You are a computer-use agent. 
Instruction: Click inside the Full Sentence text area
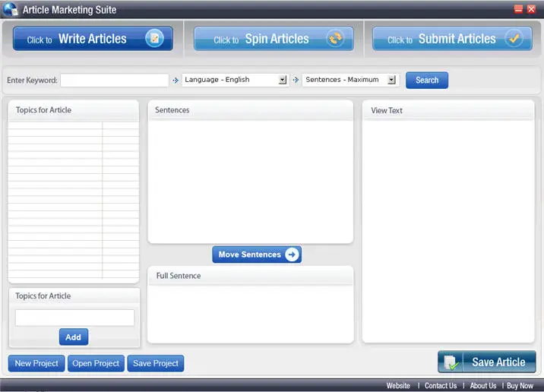tap(251, 314)
